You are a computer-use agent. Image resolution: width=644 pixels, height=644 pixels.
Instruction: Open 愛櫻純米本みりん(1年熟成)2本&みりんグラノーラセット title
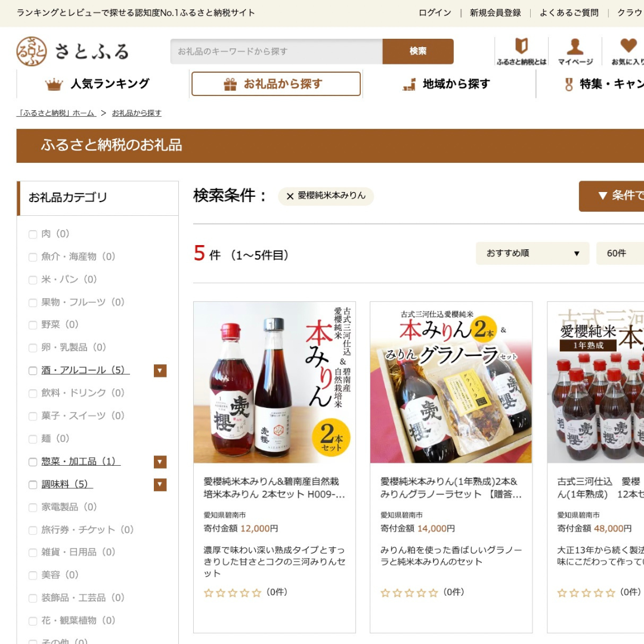click(451, 488)
